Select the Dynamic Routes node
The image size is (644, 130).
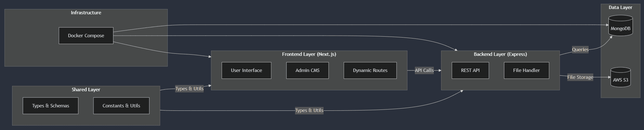[370, 70]
